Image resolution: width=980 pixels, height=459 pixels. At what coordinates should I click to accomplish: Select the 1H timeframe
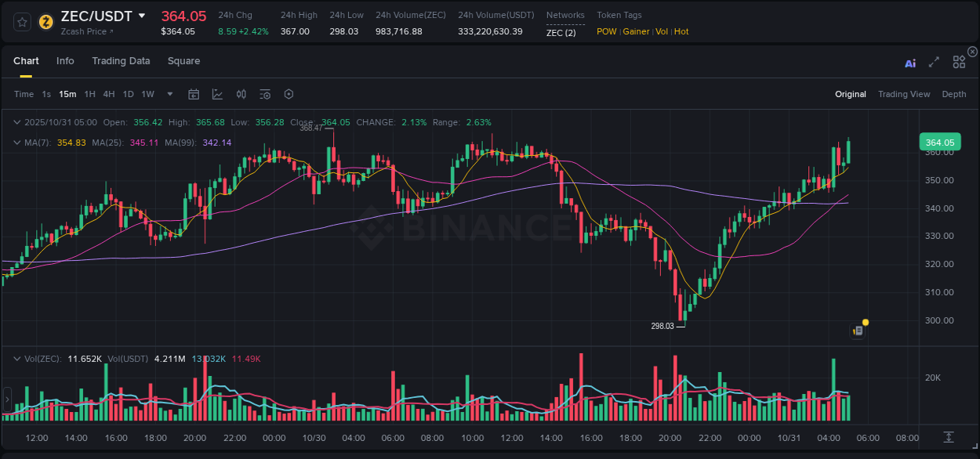89,93
